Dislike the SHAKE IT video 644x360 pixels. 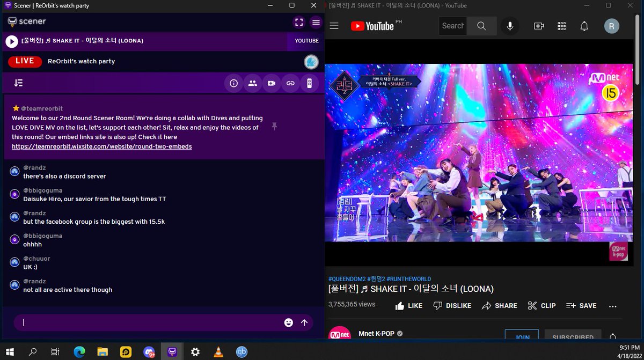(x=452, y=305)
